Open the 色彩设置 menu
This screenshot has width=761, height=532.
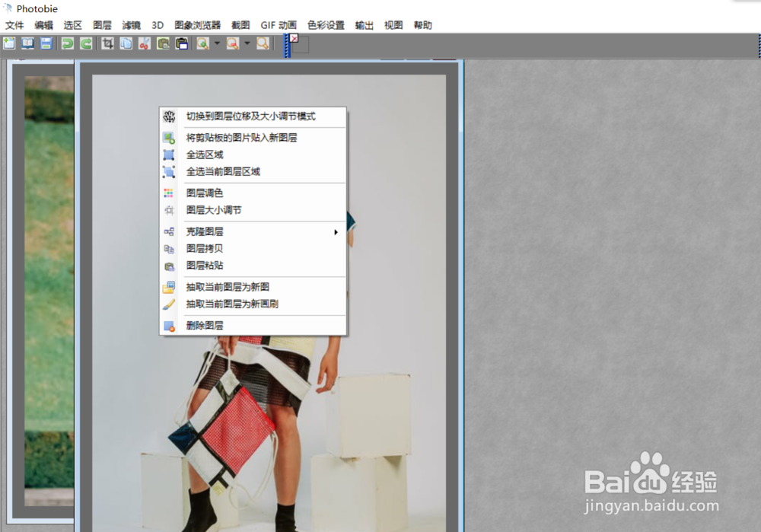coord(326,24)
